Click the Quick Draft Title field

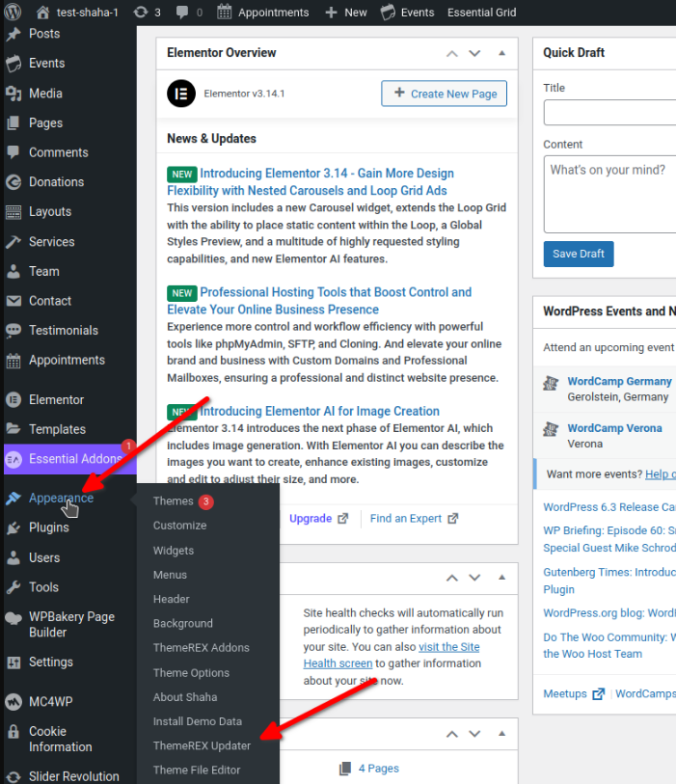click(609, 113)
